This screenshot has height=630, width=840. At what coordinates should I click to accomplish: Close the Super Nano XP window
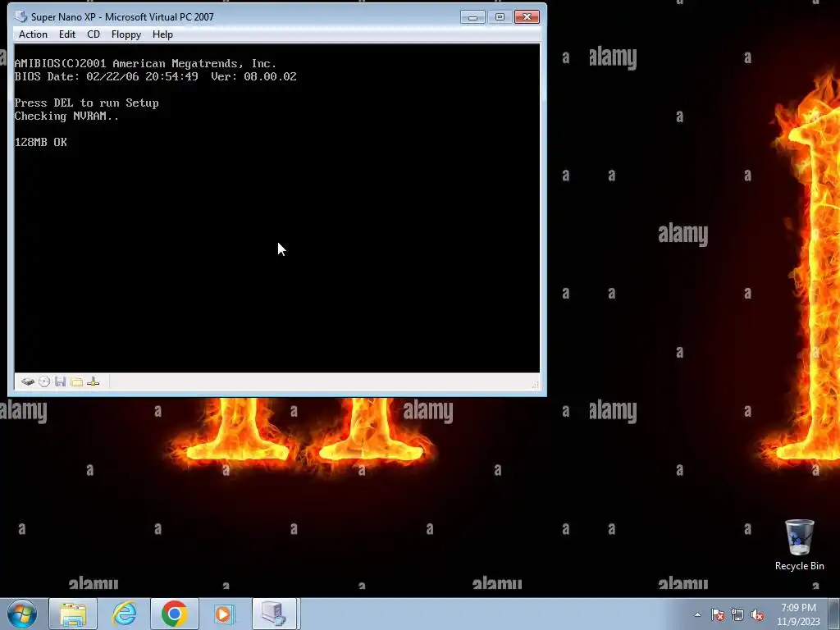tap(527, 17)
